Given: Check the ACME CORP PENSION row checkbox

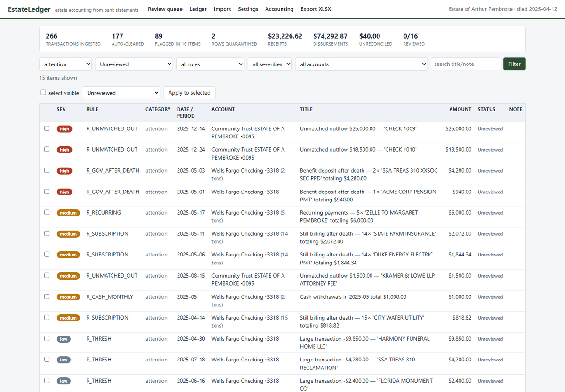Looking at the screenshot, I should (x=47, y=192).
